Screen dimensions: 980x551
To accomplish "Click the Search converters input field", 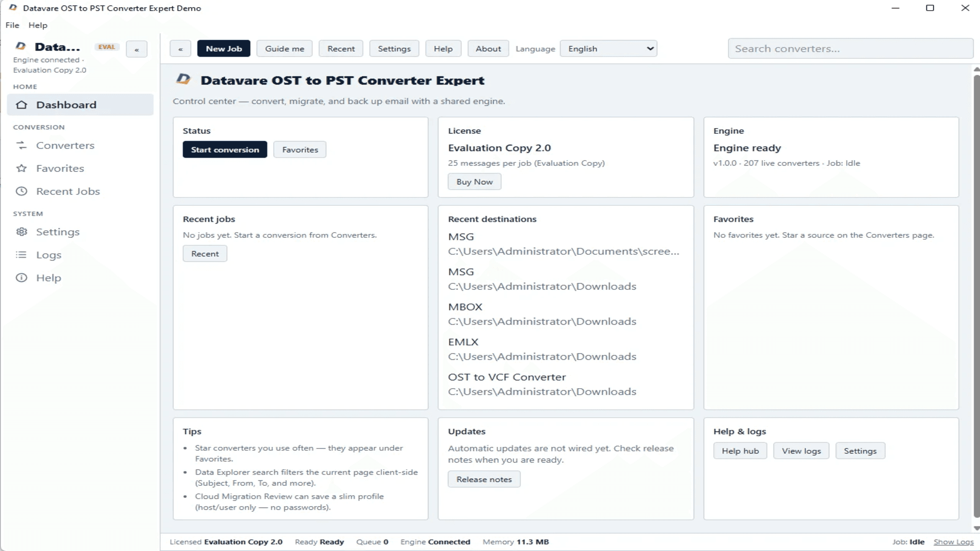I will 850,48.
